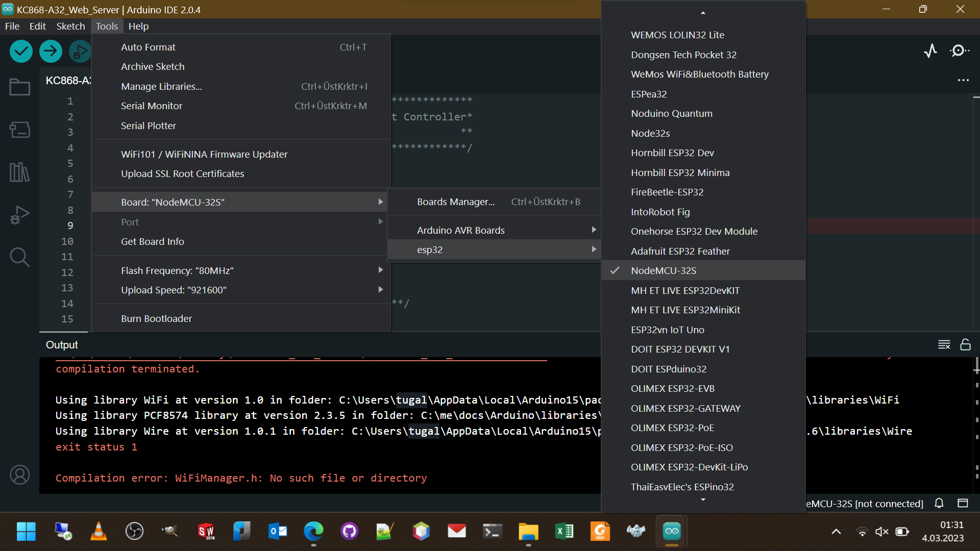This screenshot has width=980, height=551.
Task: Toggle the output scroll lock icon
Action: coord(965,345)
